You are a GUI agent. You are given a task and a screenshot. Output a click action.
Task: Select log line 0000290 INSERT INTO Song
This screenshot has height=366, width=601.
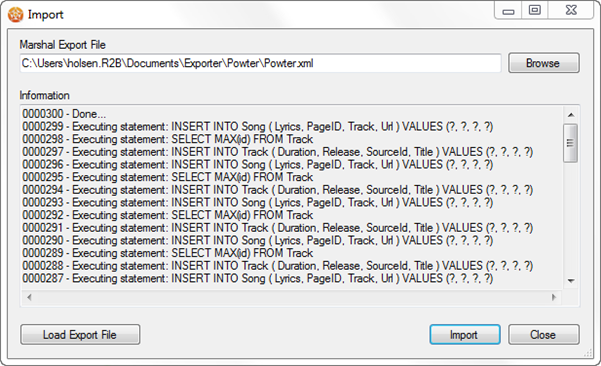tap(258, 240)
